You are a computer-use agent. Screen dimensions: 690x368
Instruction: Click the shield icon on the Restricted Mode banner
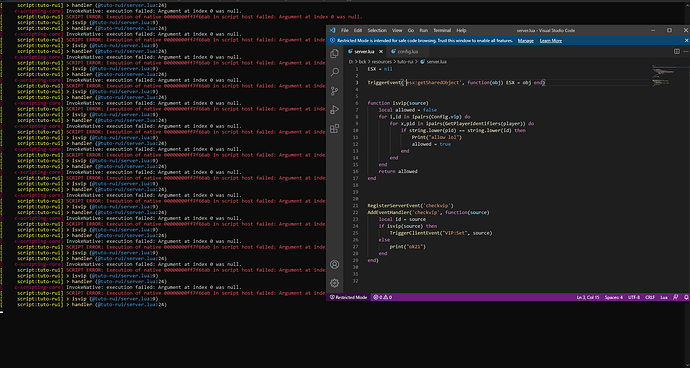pos(332,40)
